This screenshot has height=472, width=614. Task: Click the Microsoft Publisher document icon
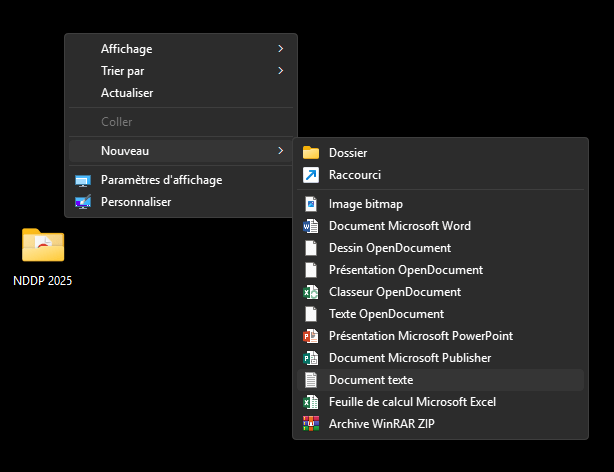(x=311, y=358)
